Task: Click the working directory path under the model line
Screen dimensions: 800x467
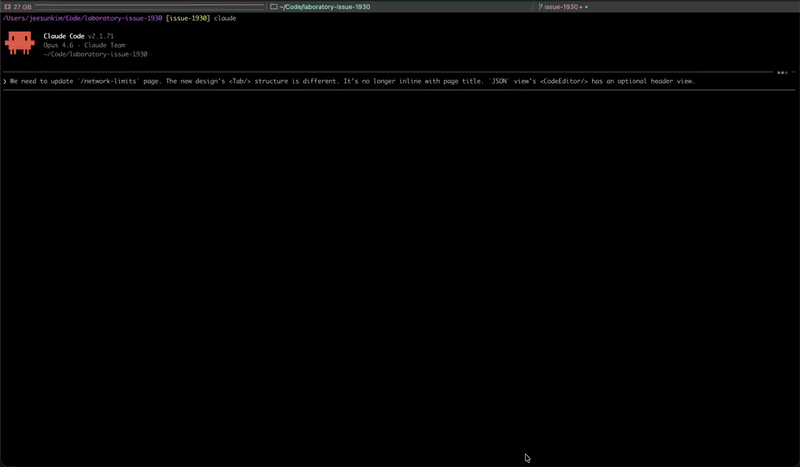Action: [x=95, y=54]
